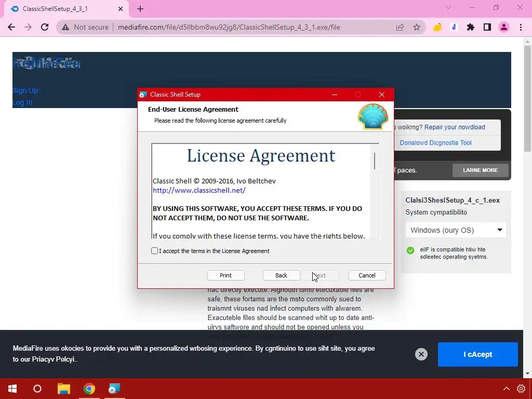The width and height of the screenshot is (532, 399).
Task: Select the ClassicShellSetup_4_3_1 browser tab
Action: (66, 9)
